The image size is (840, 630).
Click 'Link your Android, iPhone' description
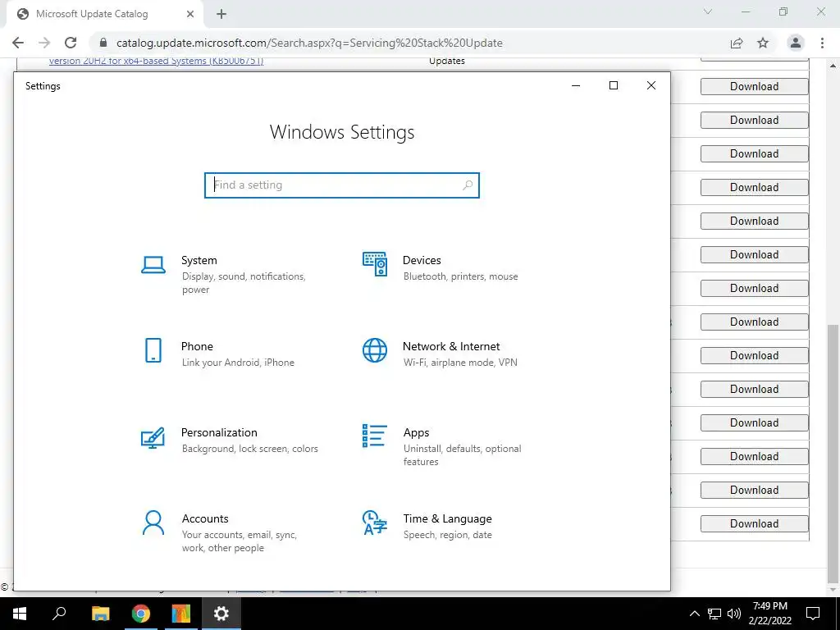tap(238, 363)
